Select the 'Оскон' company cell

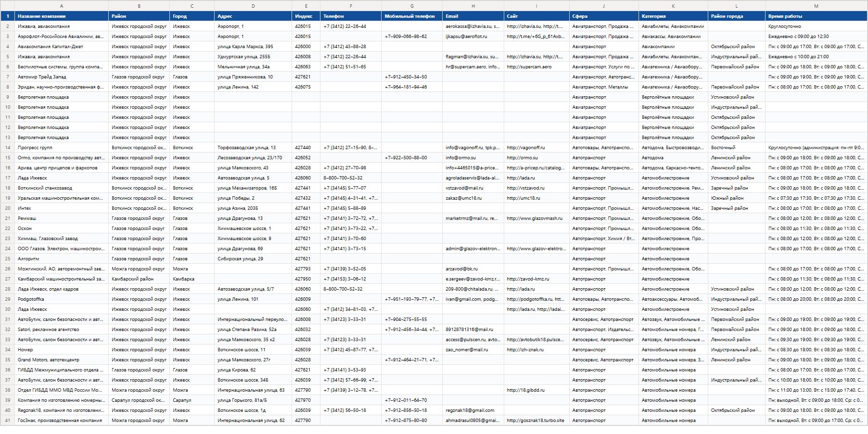[62, 229]
